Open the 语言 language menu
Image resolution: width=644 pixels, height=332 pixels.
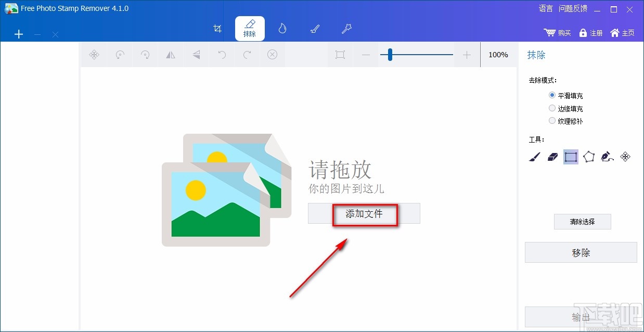pyautogui.click(x=545, y=8)
